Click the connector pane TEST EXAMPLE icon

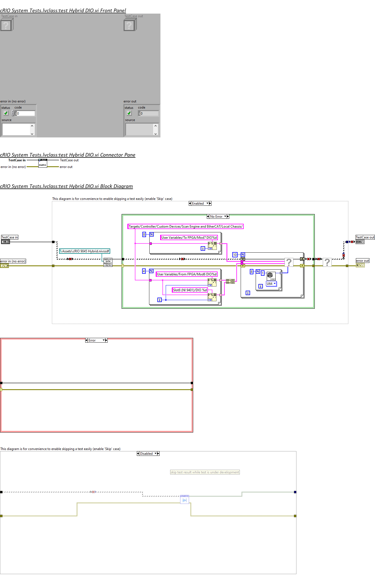42,163
